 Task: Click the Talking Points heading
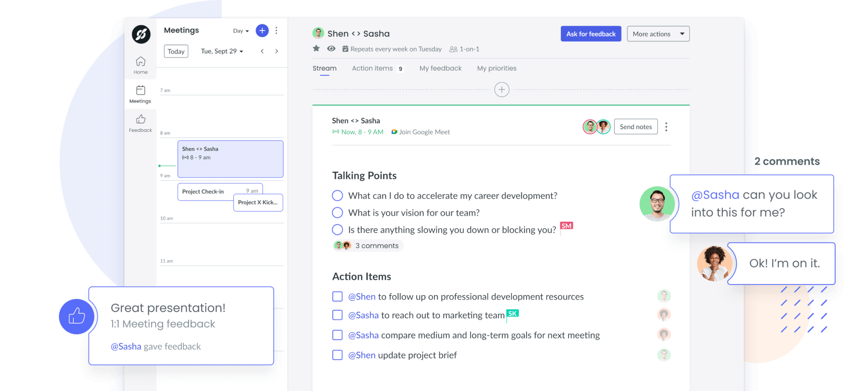(x=364, y=175)
